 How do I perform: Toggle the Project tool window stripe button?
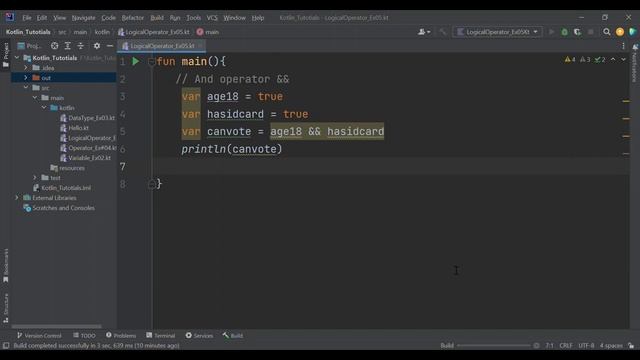(6, 55)
